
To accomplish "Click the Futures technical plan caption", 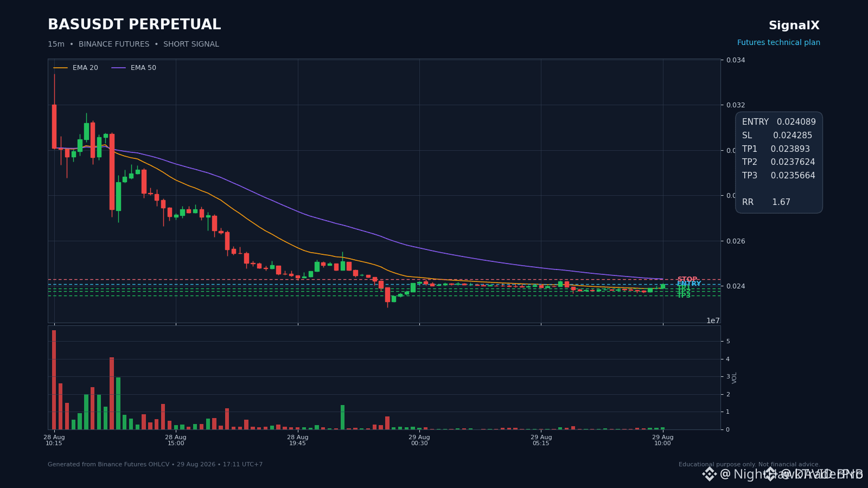I will point(778,43).
